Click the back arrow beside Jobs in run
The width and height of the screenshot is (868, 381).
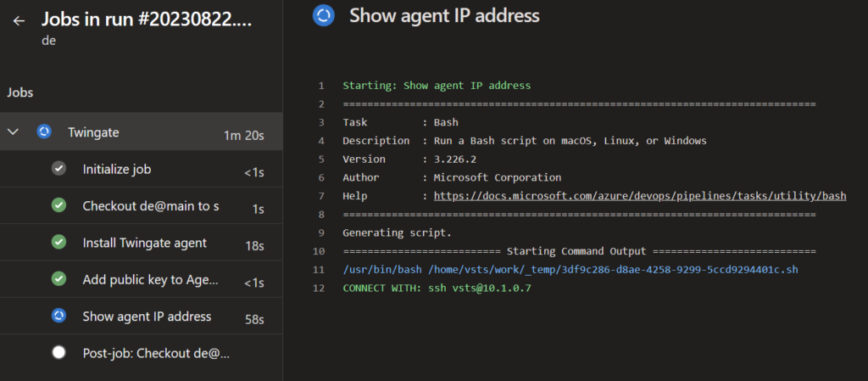tap(19, 20)
